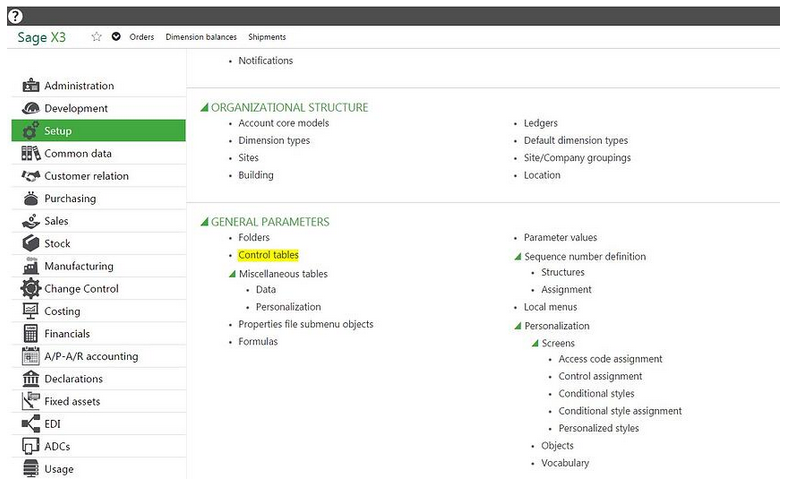This screenshot has height=486, width=785.
Task: Click the Purchasing basket icon
Action: point(30,199)
